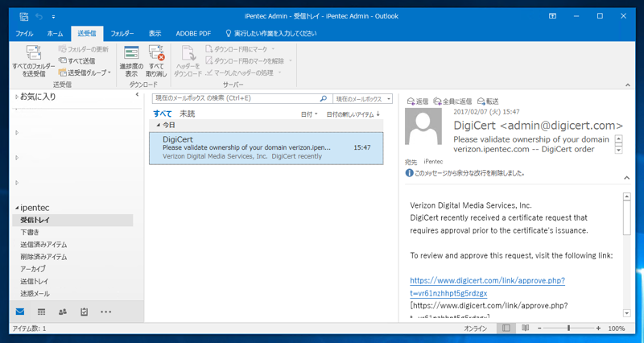Click Unmark to Download (マークを解除) item
Viewport: 644px width, 343px height.
(x=249, y=61)
